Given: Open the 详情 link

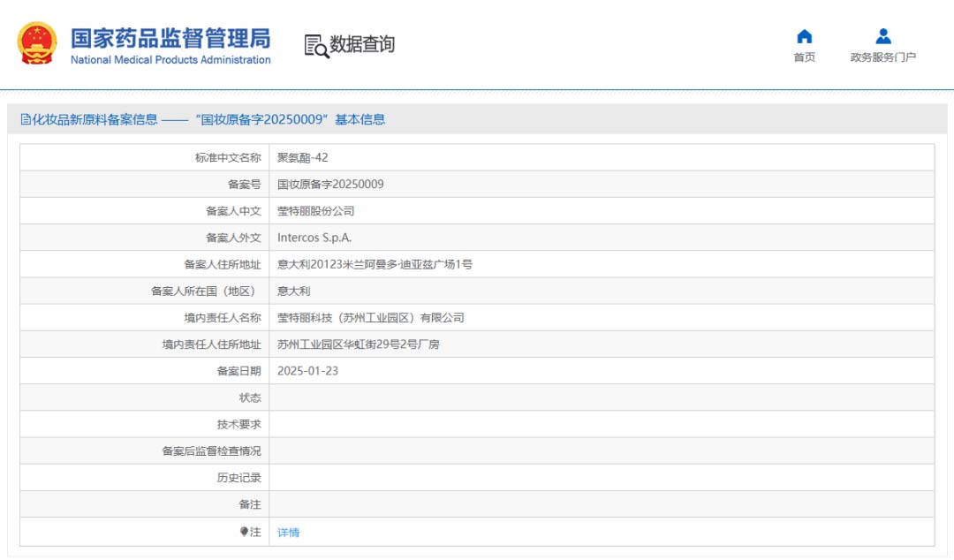Looking at the screenshot, I should click(x=288, y=533).
